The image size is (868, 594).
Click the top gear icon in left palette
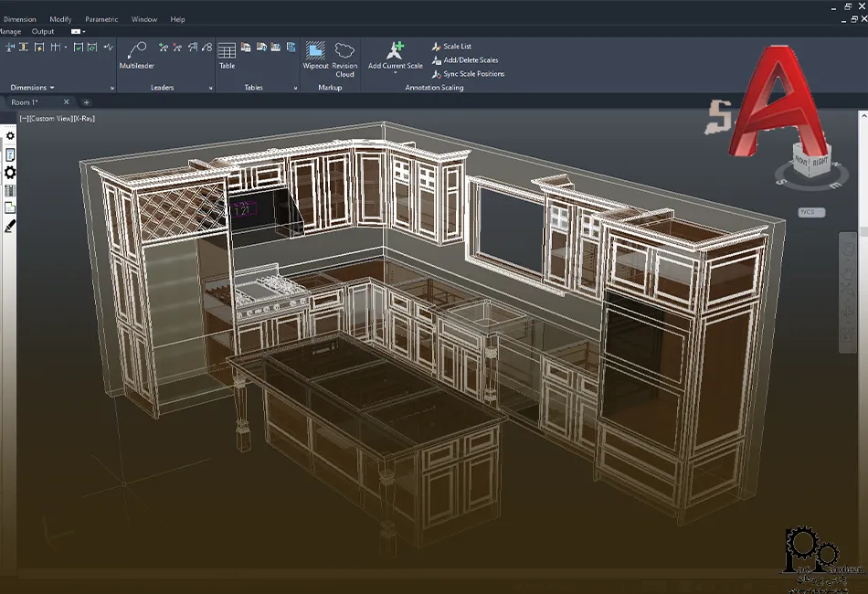pos(10,136)
